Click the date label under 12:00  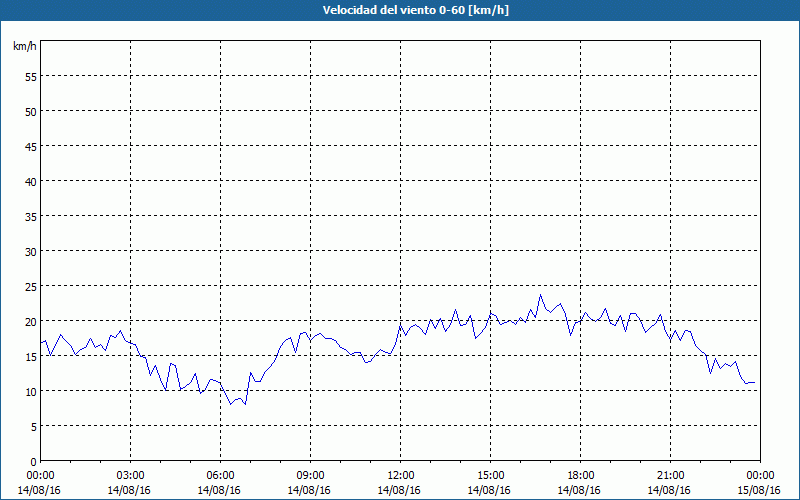399,490
